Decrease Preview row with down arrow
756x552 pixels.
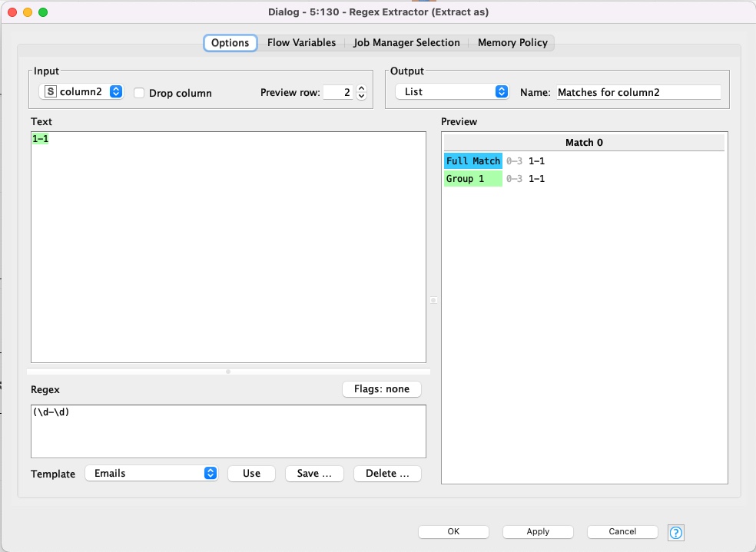click(x=362, y=97)
